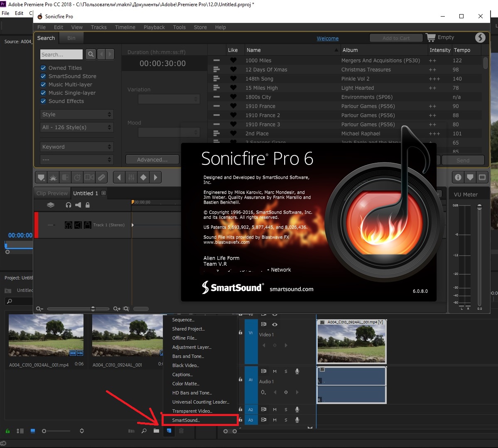Choose Color Matte... in the new item menu
498x448 pixels.
[x=186, y=384]
